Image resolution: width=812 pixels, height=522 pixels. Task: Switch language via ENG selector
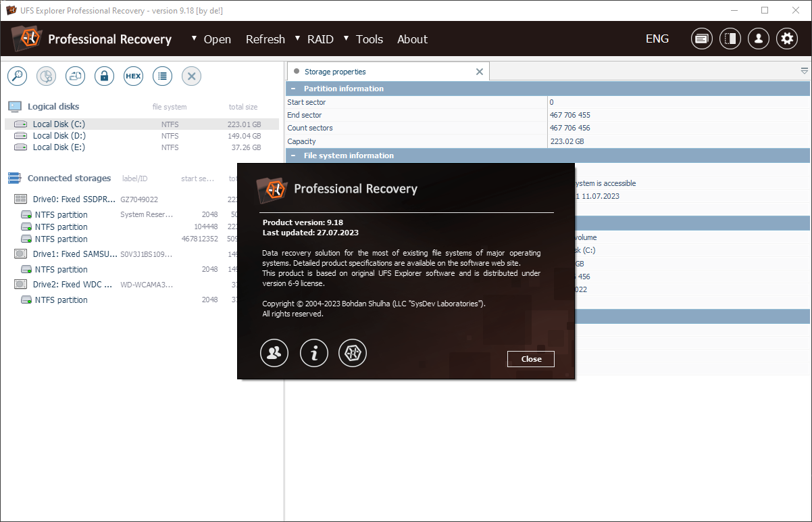click(x=657, y=39)
